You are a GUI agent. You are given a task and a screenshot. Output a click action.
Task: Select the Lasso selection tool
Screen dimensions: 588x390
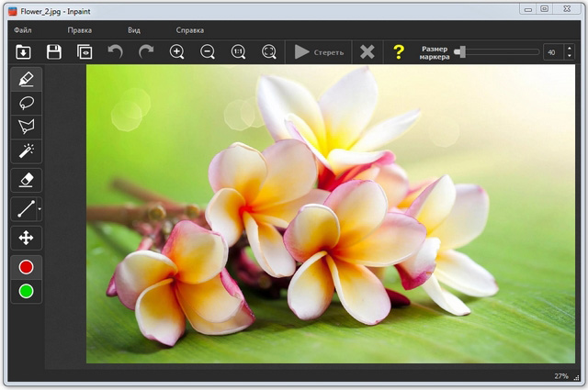(x=26, y=103)
